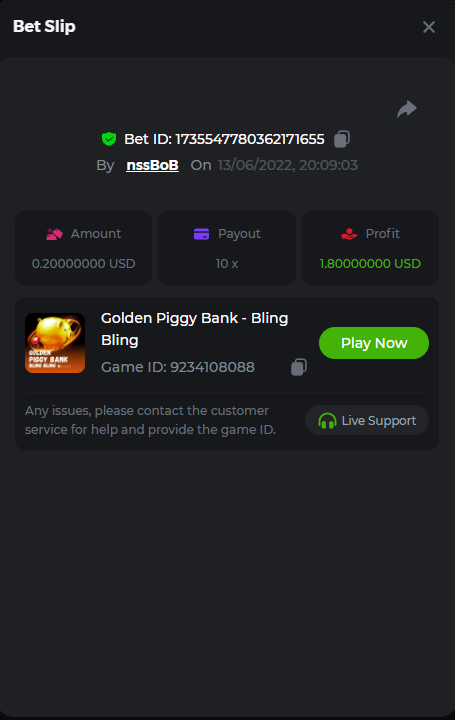This screenshot has height=720, width=455.
Task: Click the Amount icon
Action: (54, 234)
